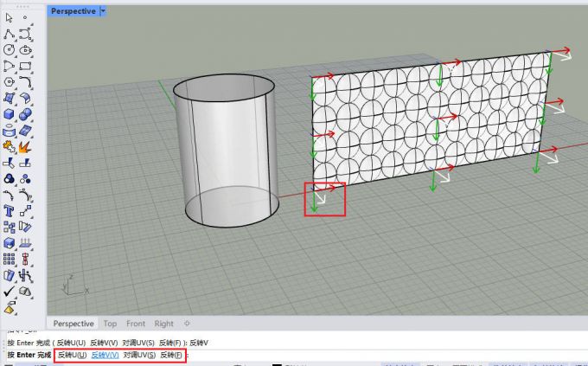Turn on edit points tool
Screen dimensions: 588x366
(x=9, y=196)
